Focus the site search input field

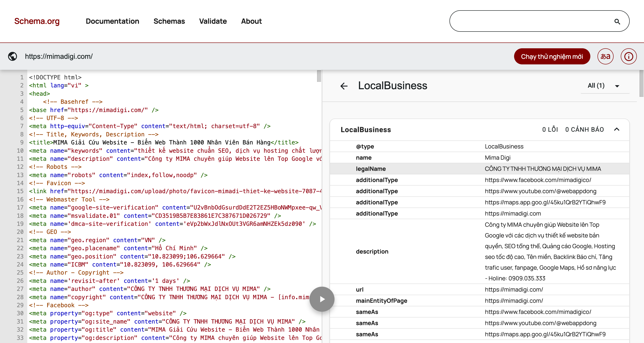530,21
